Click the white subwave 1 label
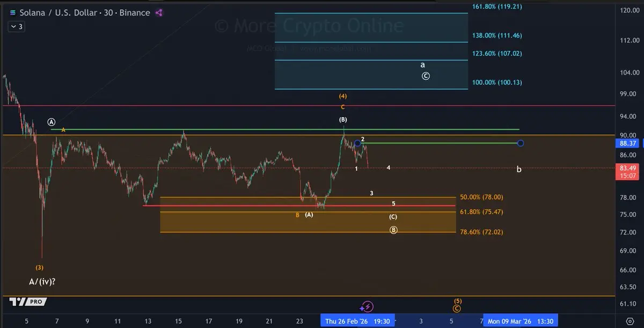The image size is (644, 328). pos(356,169)
